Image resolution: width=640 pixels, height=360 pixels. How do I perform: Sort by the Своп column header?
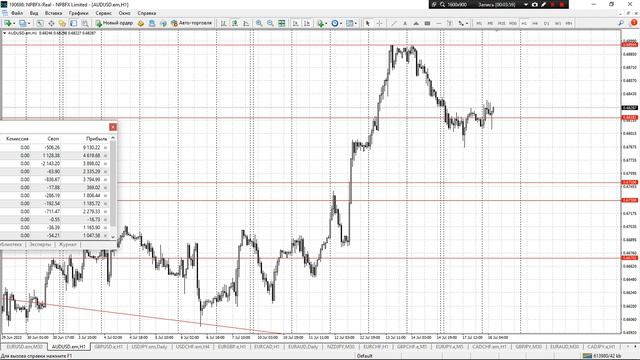point(53,139)
